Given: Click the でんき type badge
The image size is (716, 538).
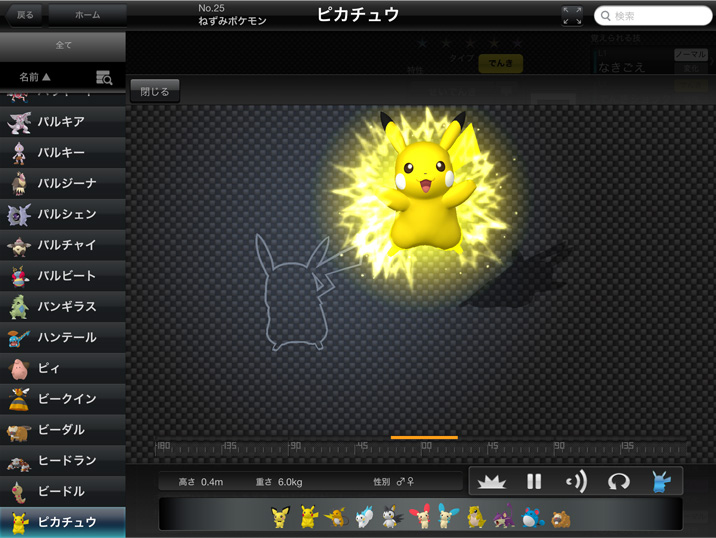Looking at the screenshot, I should pos(500,63).
